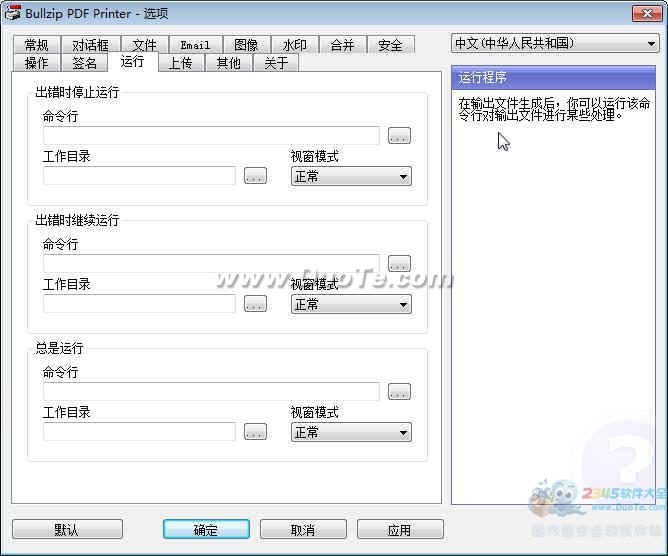Confirm with the 确定 button
The image size is (668, 556).
[206, 529]
